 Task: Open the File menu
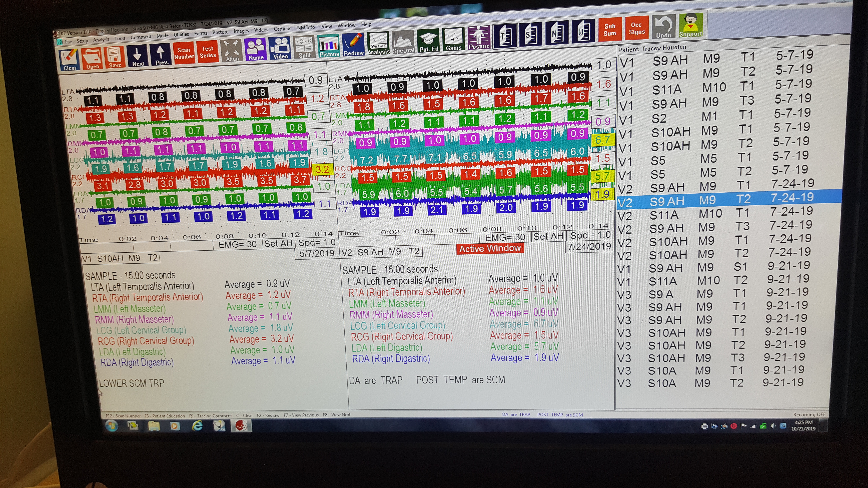click(x=68, y=42)
